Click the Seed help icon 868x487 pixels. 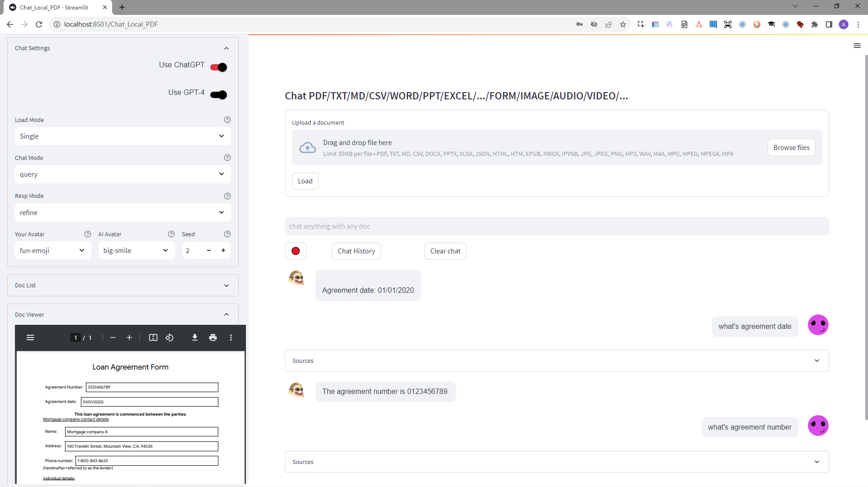(x=227, y=234)
